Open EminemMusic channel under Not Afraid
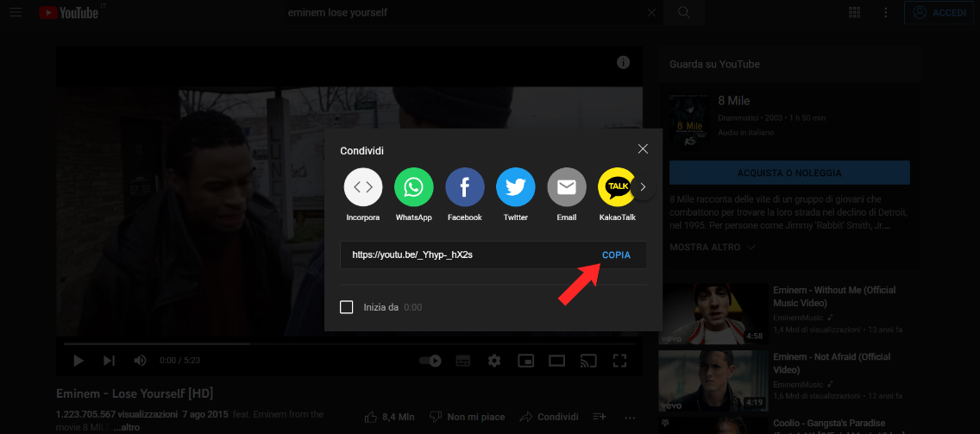The height and width of the screenshot is (434, 980). click(x=797, y=385)
